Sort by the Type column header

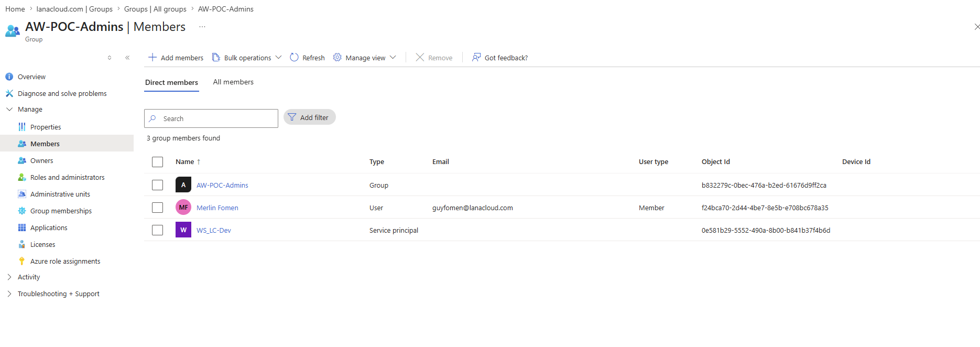pyautogui.click(x=377, y=162)
